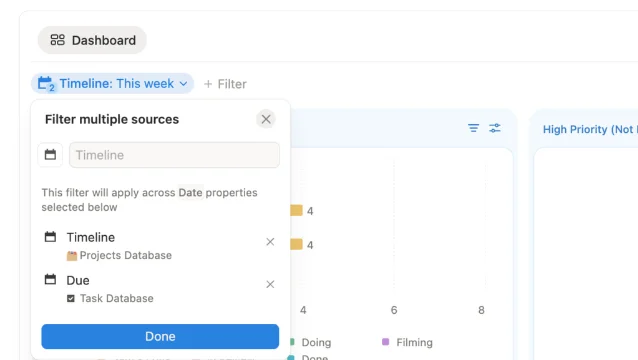This screenshot has width=638, height=360.
Task: Add a new Filter
Action: tap(225, 84)
